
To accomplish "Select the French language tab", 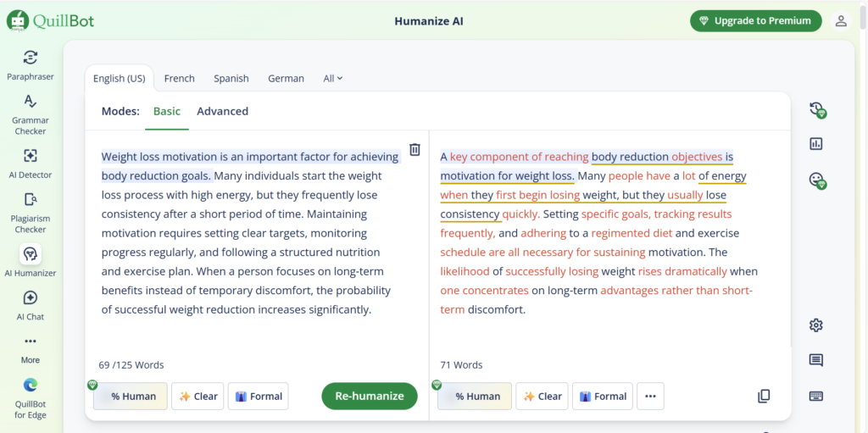I will pos(179,79).
